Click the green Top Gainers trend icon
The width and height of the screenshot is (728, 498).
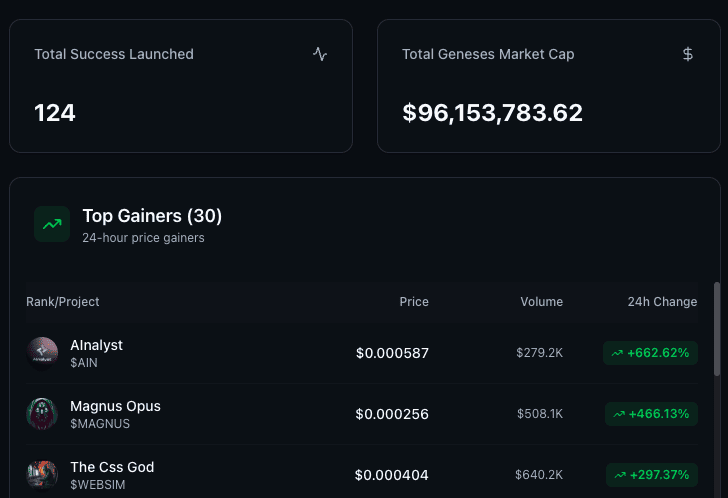52,224
